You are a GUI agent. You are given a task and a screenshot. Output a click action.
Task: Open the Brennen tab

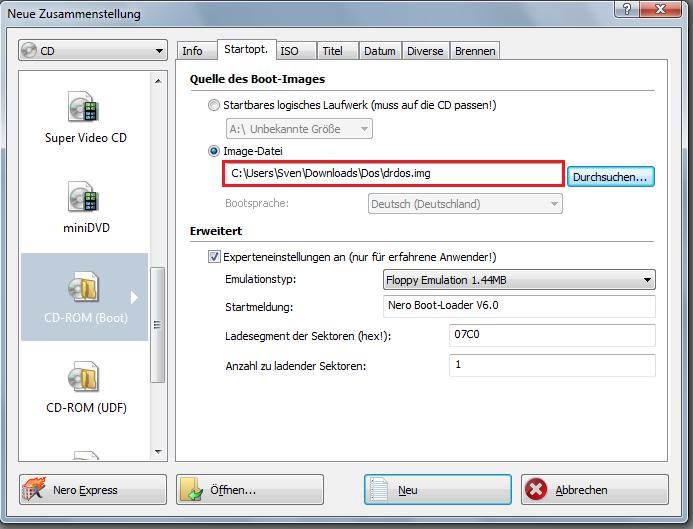pyautogui.click(x=475, y=51)
